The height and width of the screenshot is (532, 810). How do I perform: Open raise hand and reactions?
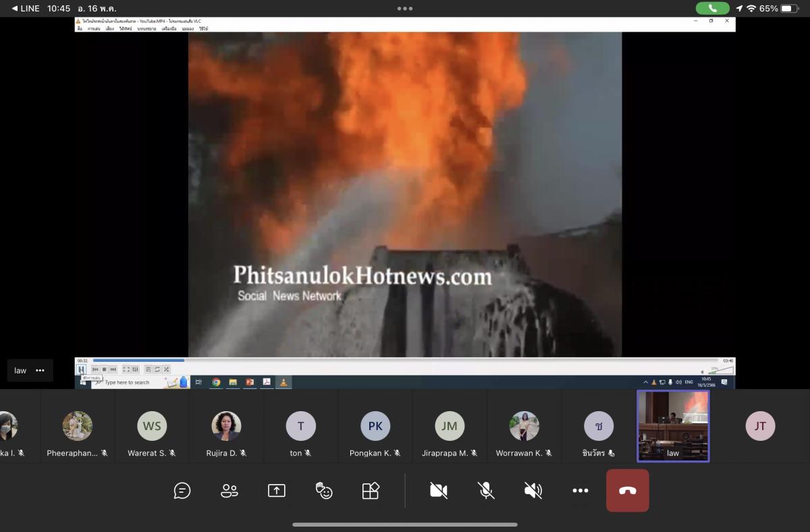click(324, 491)
